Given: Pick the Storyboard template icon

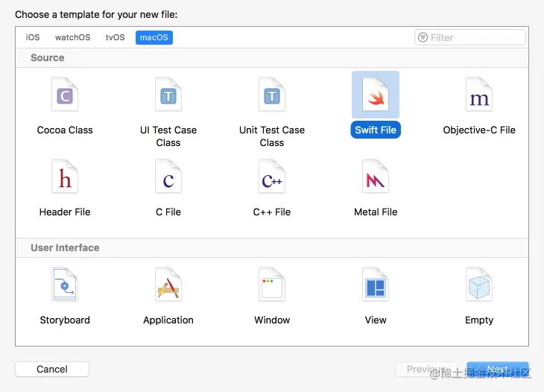Looking at the screenshot, I should point(65,286).
